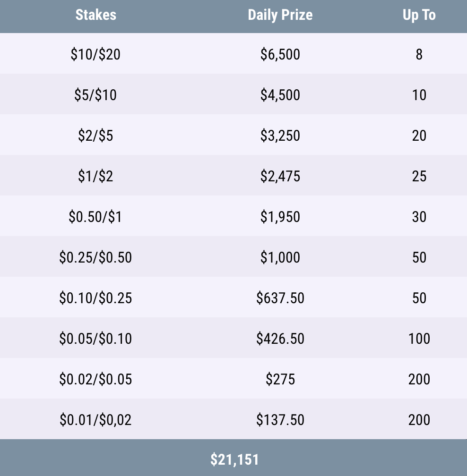Click the Stakes column header
467x476 pixels.
(x=95, y=15)
